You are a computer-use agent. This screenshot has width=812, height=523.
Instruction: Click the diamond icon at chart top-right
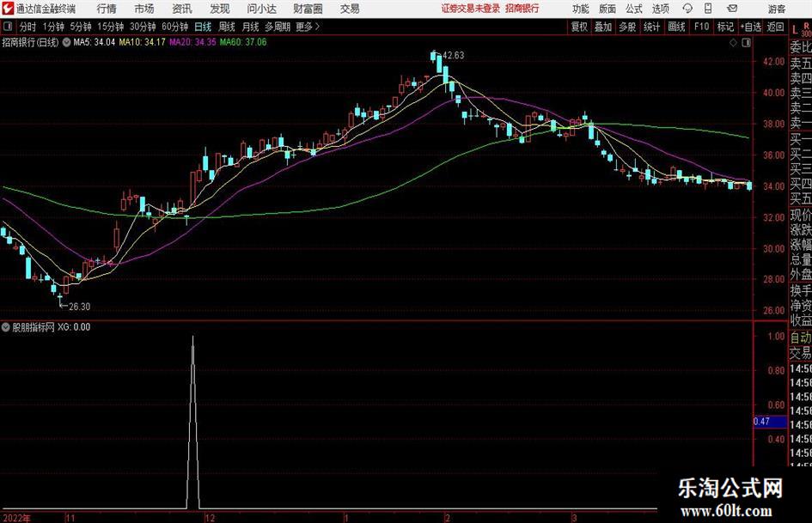pos(733,43)
